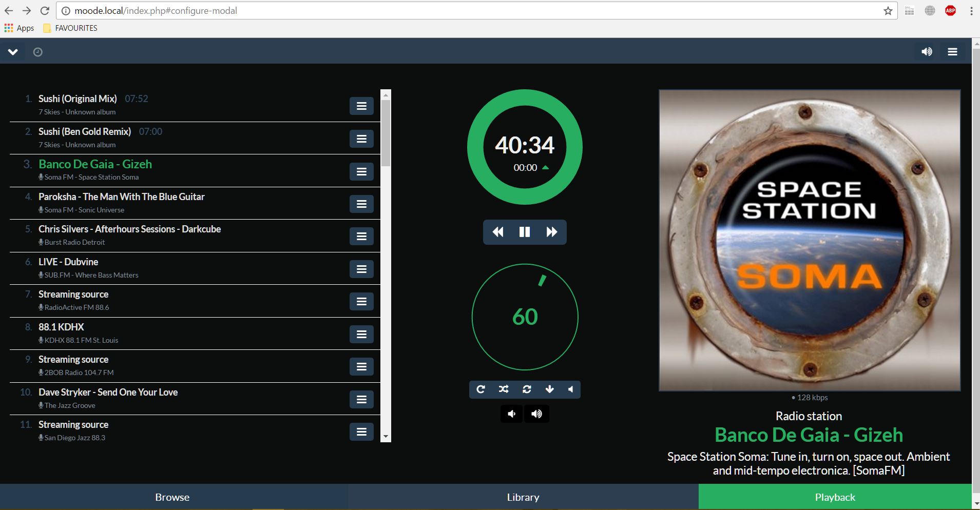Screen dimensions: 980x510
Task: Click the playlist scrollbar thumb
Action: tap(386, 133)
